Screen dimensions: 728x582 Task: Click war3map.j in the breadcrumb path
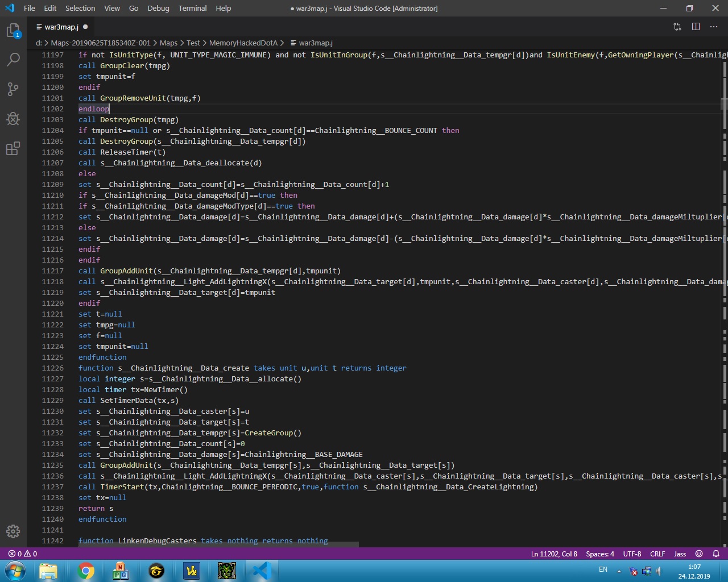tap(316, 43)
